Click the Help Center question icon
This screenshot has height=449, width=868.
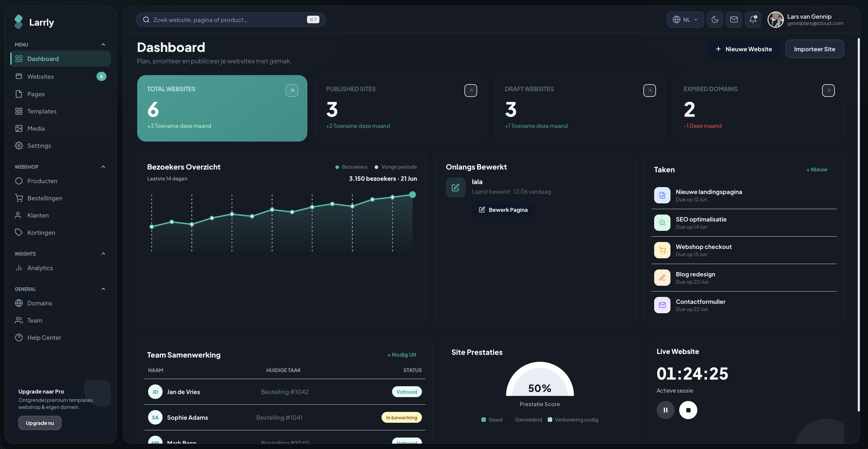(19, 337)
